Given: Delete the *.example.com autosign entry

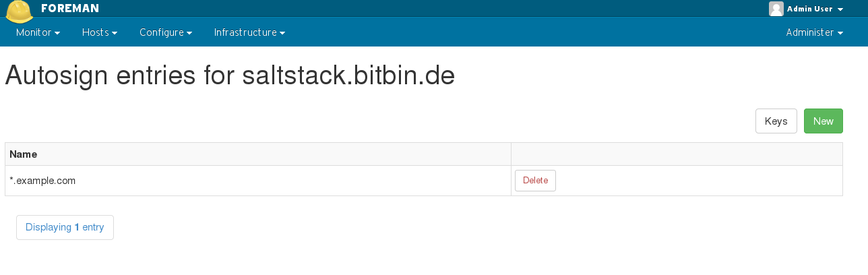Looking at the screenshot, I should pyautogui.click(x=535, y=181).
